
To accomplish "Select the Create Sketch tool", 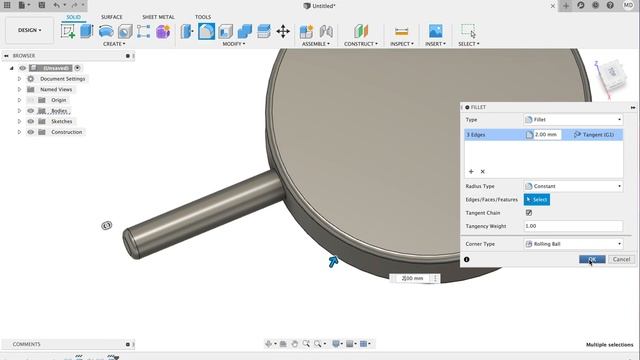I will 68,31.
